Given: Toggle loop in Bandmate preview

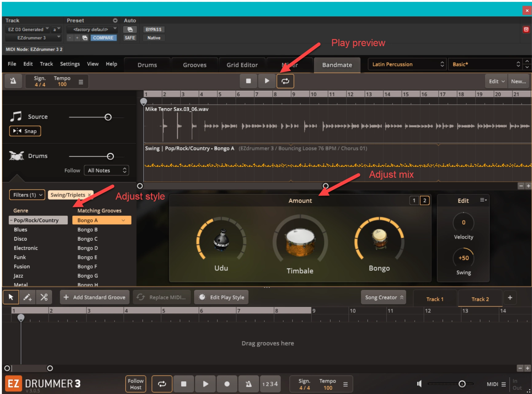Looking at the screenshot, I should pos(285,81).
